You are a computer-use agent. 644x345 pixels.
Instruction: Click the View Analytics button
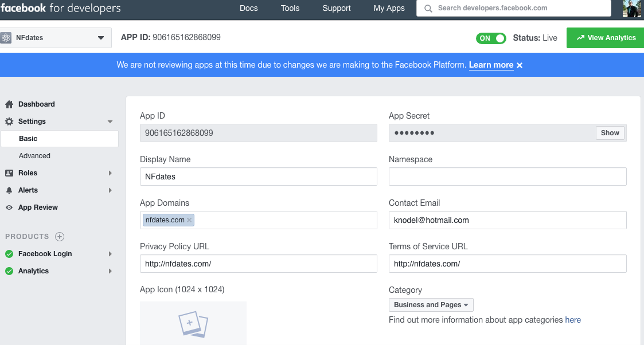[606, 38]
